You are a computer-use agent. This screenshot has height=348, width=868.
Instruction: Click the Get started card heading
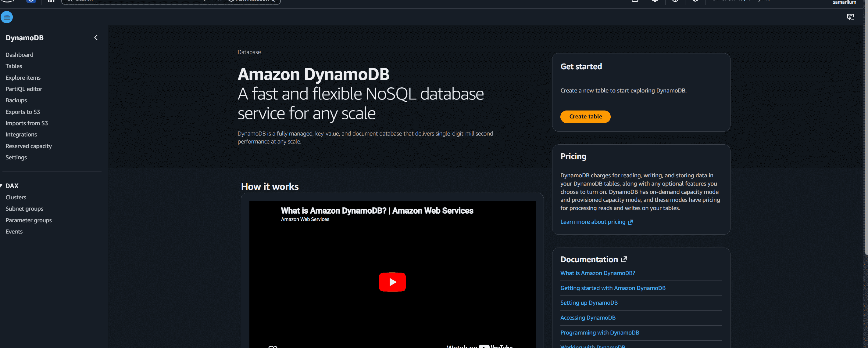[581, 67]
